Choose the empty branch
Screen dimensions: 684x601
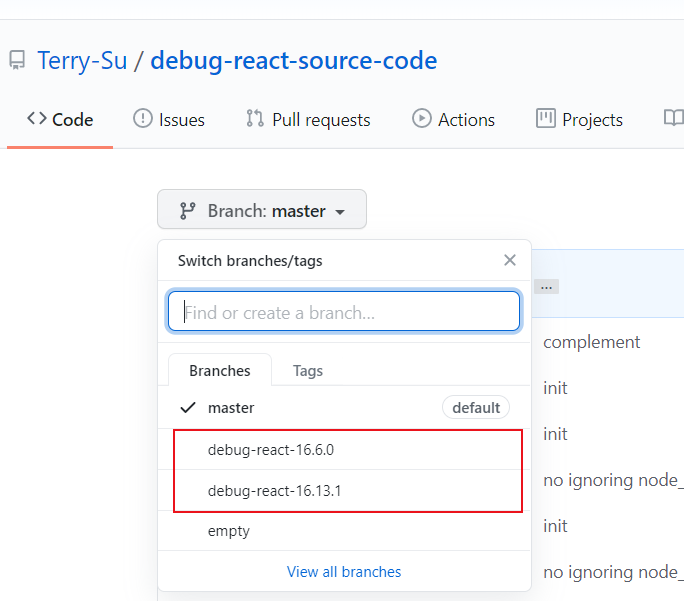pos(229,531)
